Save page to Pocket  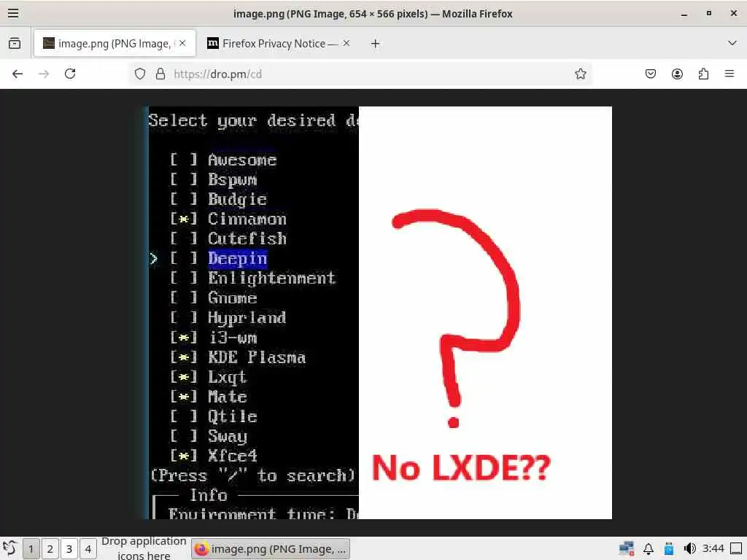click(x=650, y=74)
